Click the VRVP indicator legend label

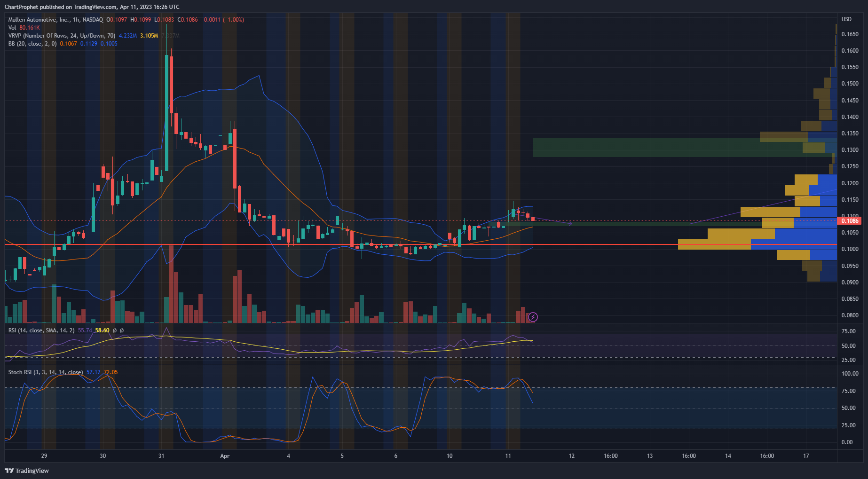[x=62, y=36]
